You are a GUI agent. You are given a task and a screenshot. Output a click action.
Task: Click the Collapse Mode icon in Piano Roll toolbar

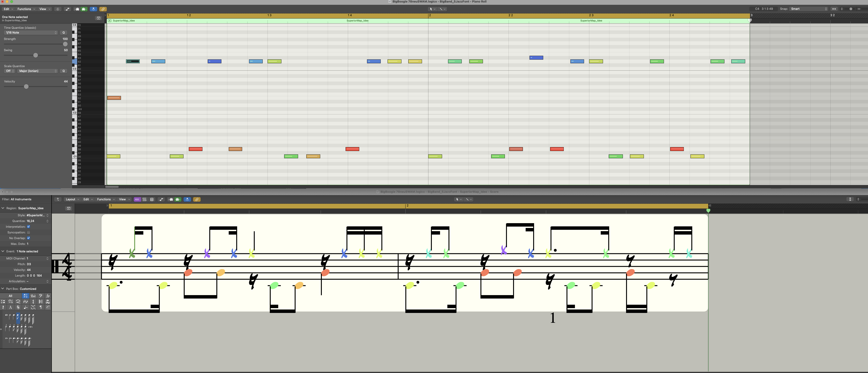click(58, 9)
